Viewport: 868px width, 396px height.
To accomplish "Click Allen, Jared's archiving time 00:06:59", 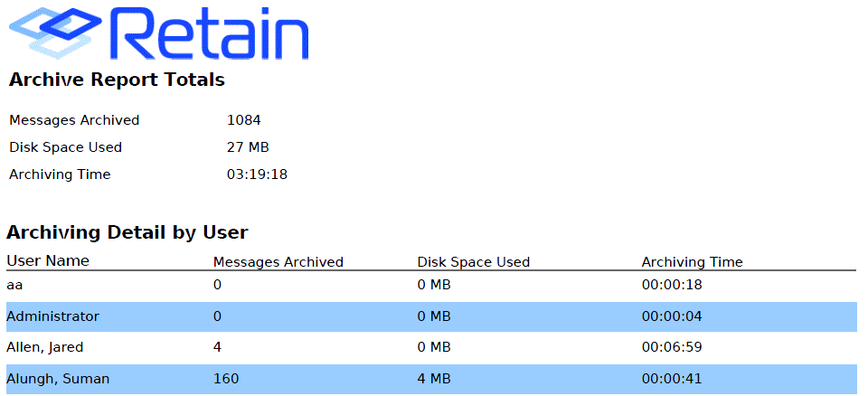I will pos(672,347).
